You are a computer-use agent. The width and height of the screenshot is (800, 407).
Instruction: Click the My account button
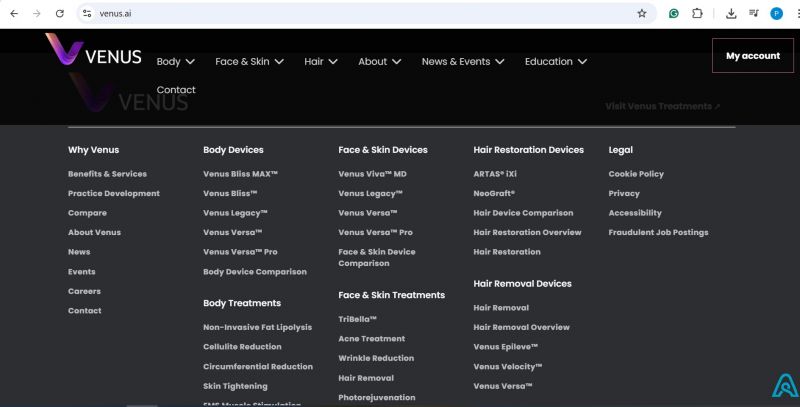tap(753, 56)
